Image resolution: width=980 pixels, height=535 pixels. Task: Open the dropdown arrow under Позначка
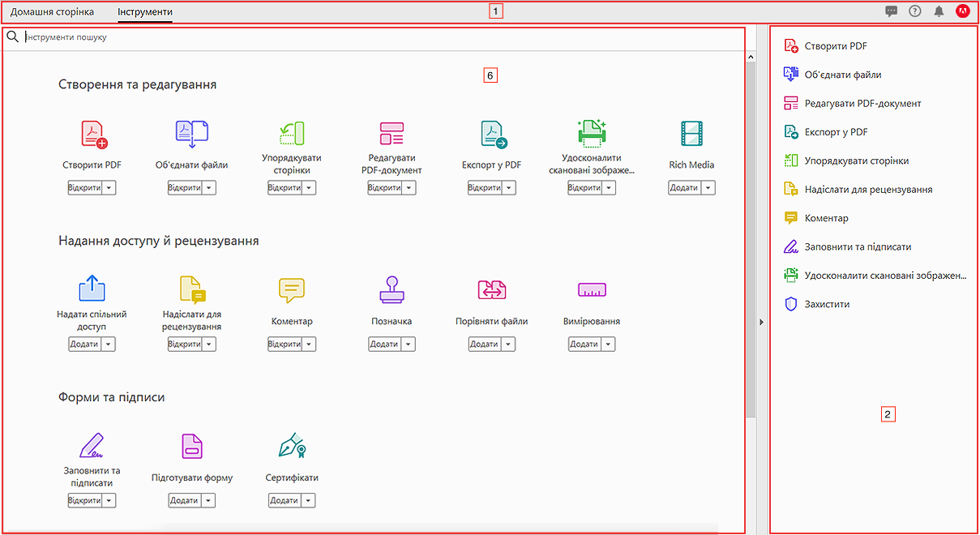coord(409,345)
